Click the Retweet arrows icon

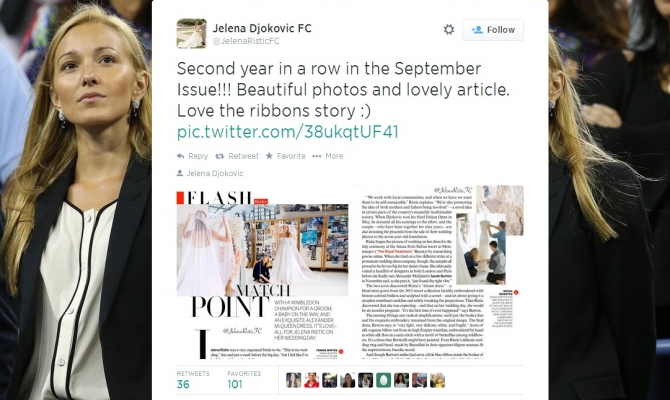tap(220, 156)
